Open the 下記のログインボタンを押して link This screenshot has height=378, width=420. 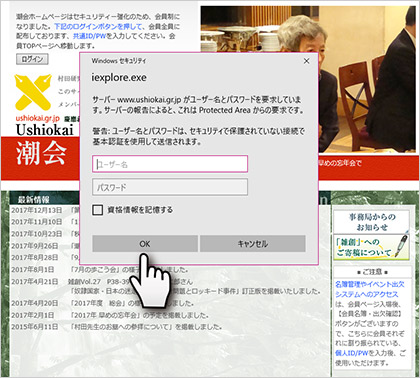(x=98, y=26)
